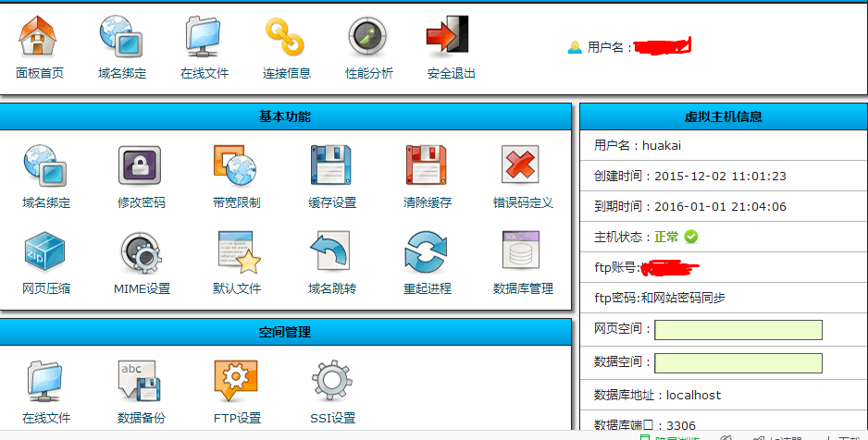Click the 修改密码 text label
Screen dimensions: 868x440
[x=142, y=202]
